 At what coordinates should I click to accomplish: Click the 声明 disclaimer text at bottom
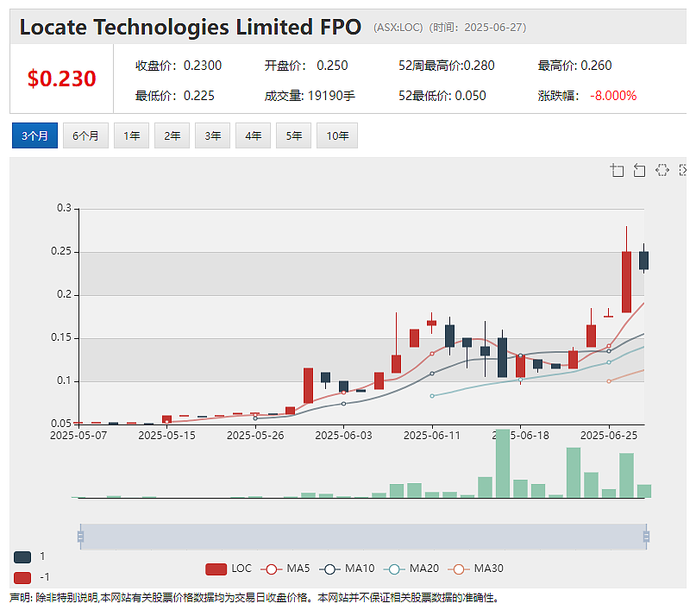click(254, 598)
